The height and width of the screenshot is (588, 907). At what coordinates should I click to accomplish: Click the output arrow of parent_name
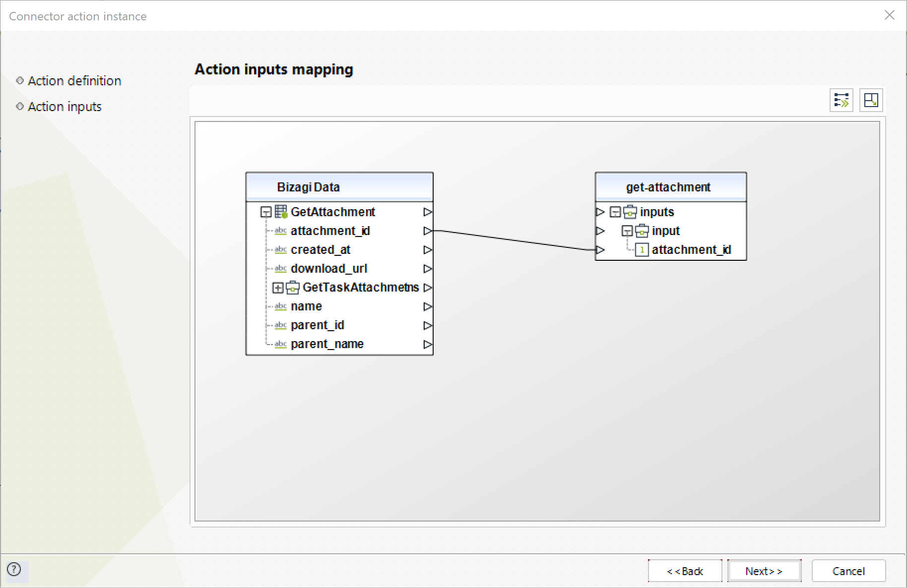(x=427, y=344)
